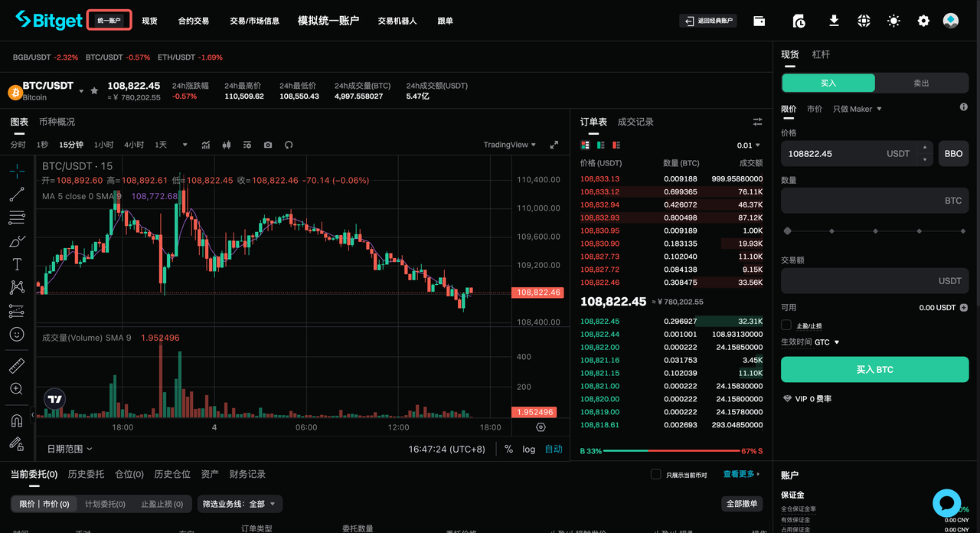
Task: Switch to the 杠杆 margin tab
Action: [x=821, y=54]
